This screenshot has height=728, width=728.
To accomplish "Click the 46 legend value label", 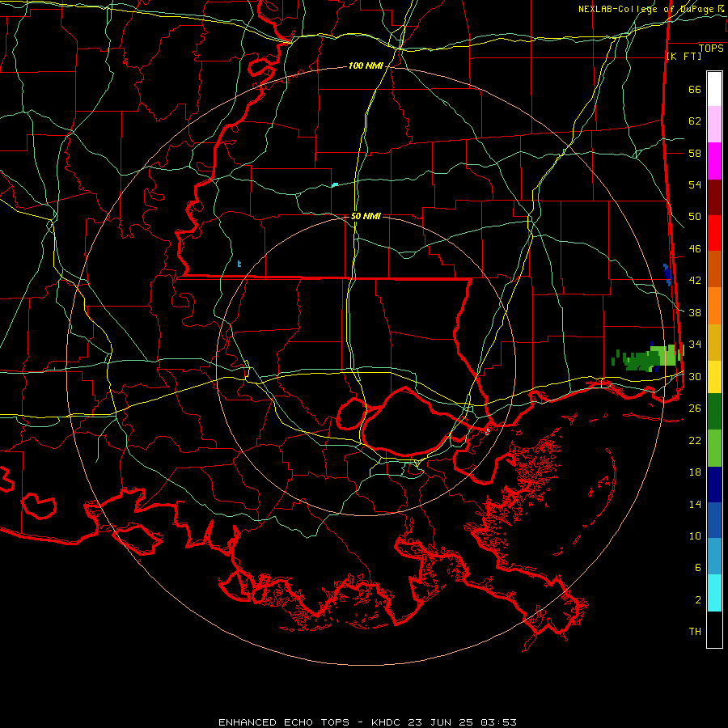I will [x=695, y=249].
